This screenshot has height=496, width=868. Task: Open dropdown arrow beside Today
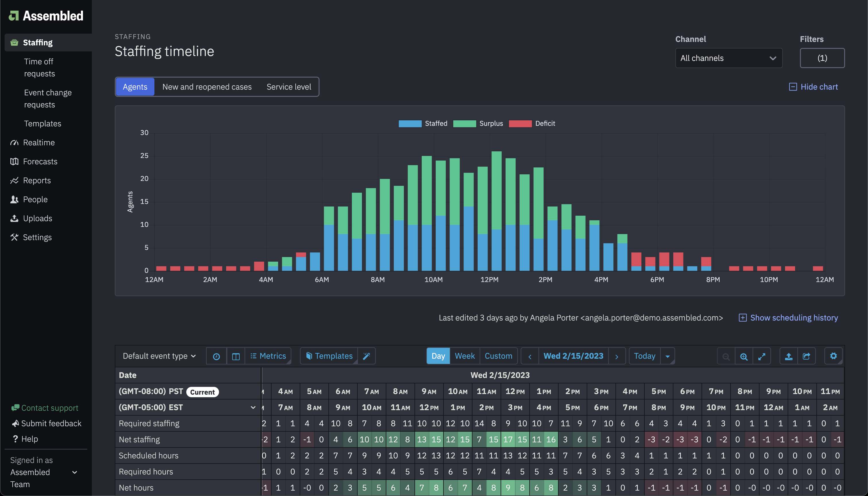[668, 356]
